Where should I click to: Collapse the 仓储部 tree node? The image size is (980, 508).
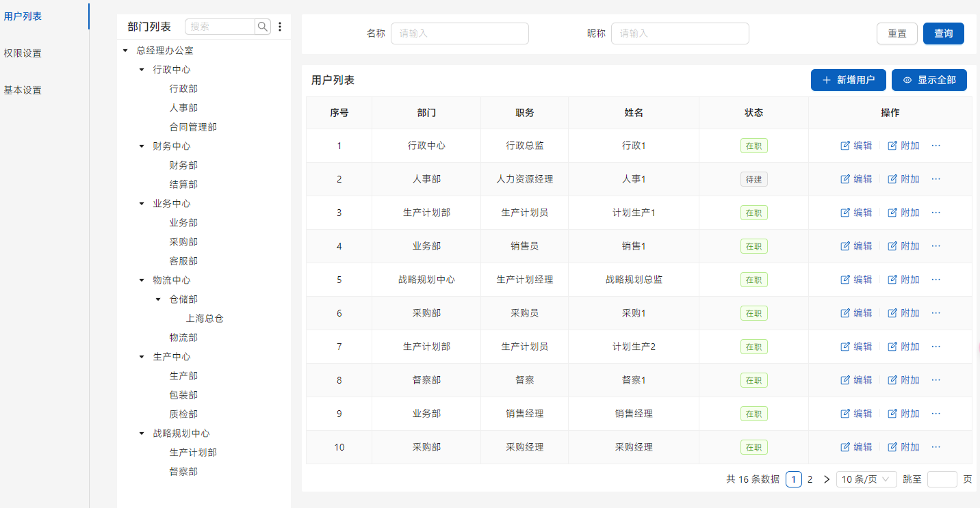point(158,299)
